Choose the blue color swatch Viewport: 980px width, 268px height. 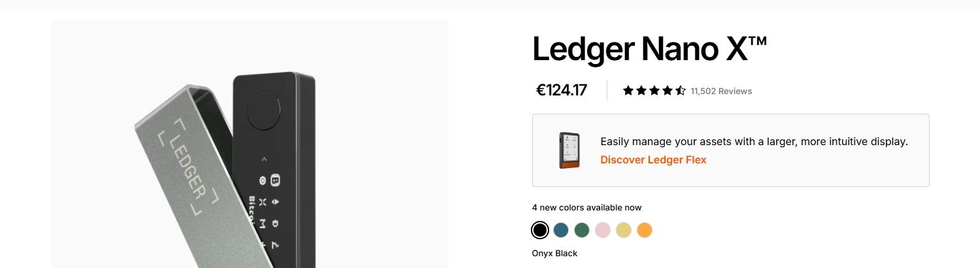click(560, 230)
